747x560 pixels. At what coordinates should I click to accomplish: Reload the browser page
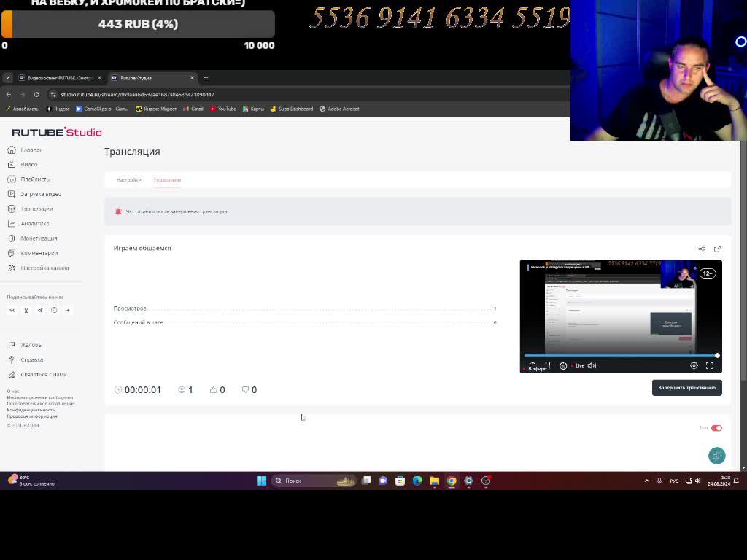tap(36, 95)
